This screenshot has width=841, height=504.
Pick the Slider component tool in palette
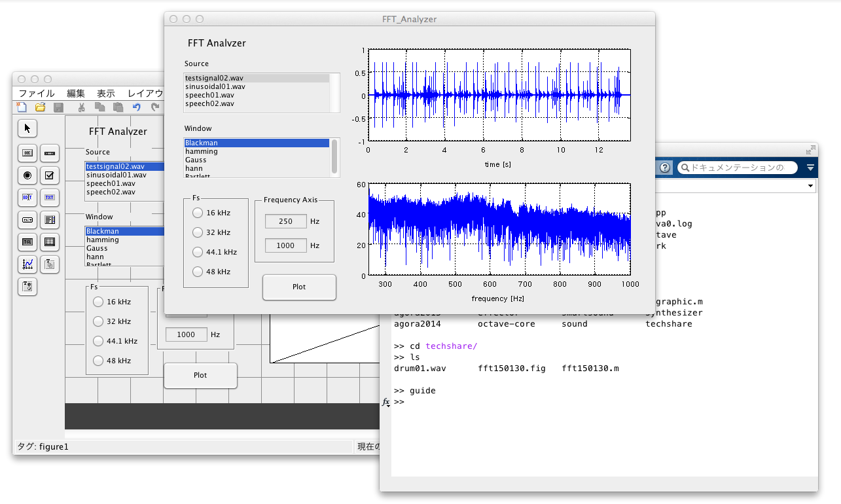(50, 153)
